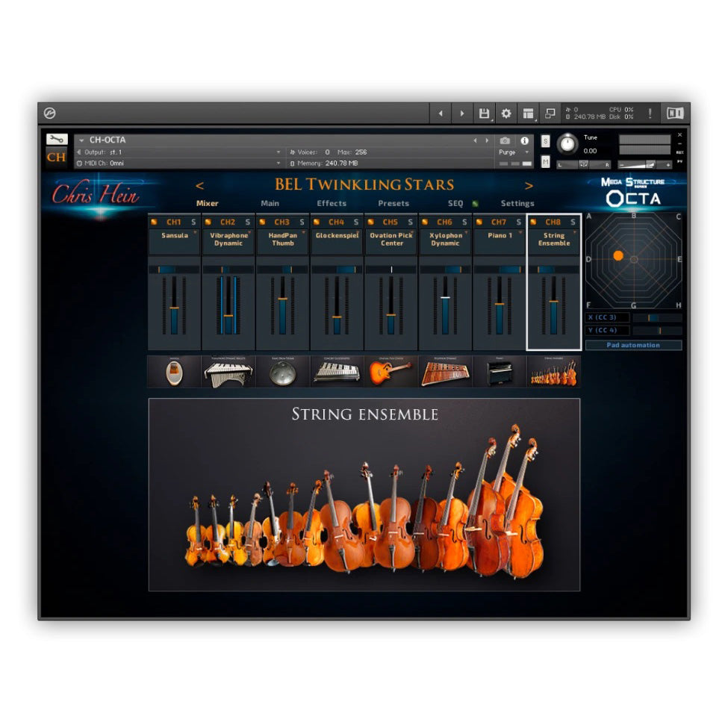Open instrument edit mode with wrench icon
The height and width of the screenshot is (728, 728).
(57, 139)
